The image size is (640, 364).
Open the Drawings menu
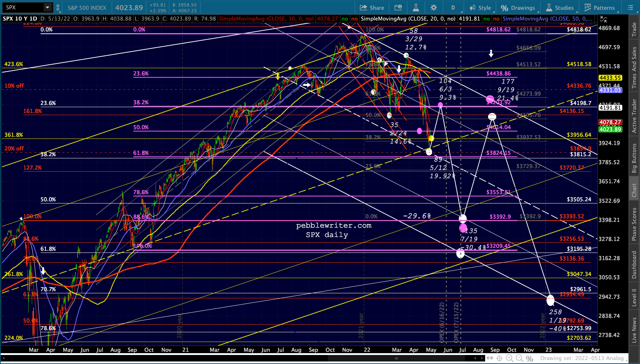[x=518, y=8]
